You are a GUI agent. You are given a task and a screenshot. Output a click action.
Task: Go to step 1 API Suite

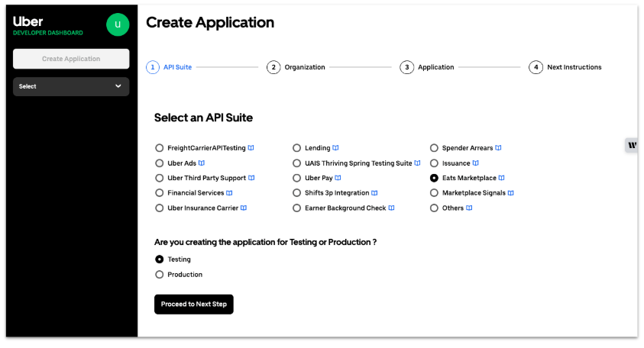tap(170, 67)
